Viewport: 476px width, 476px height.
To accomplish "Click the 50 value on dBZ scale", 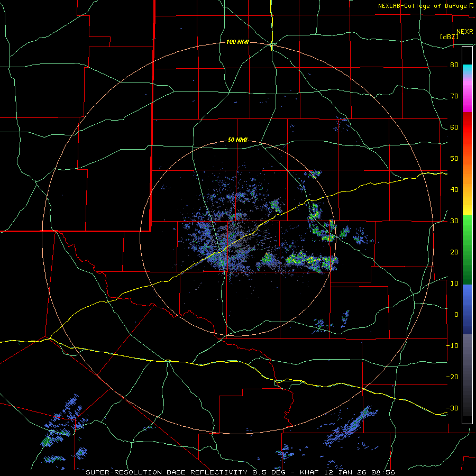I will coord(454,159).
